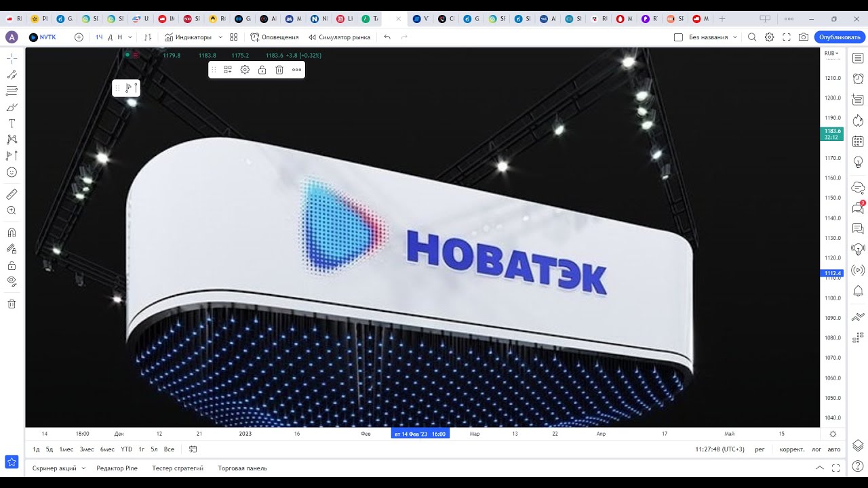
Task: Expand indicators favorites dropdown arrow
Action: pyautogui.click(x=220, y=37)
